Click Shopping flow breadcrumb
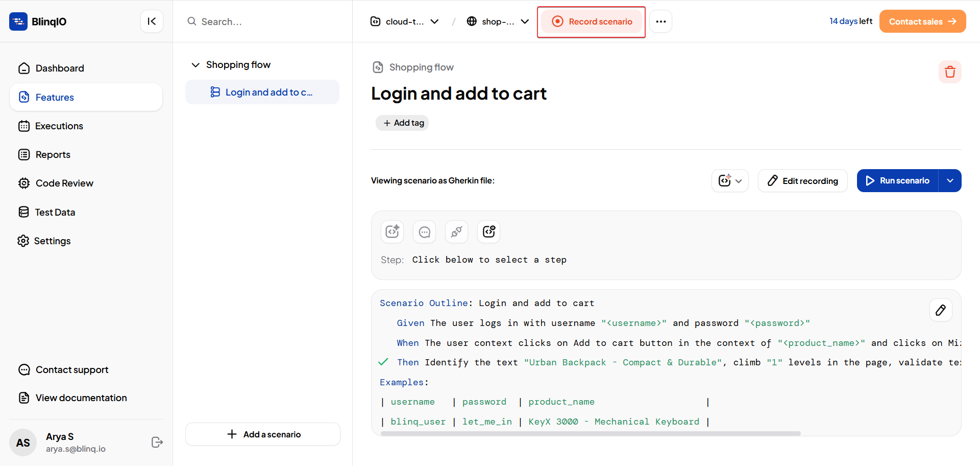980x466 pixels. tap(421, 67)
